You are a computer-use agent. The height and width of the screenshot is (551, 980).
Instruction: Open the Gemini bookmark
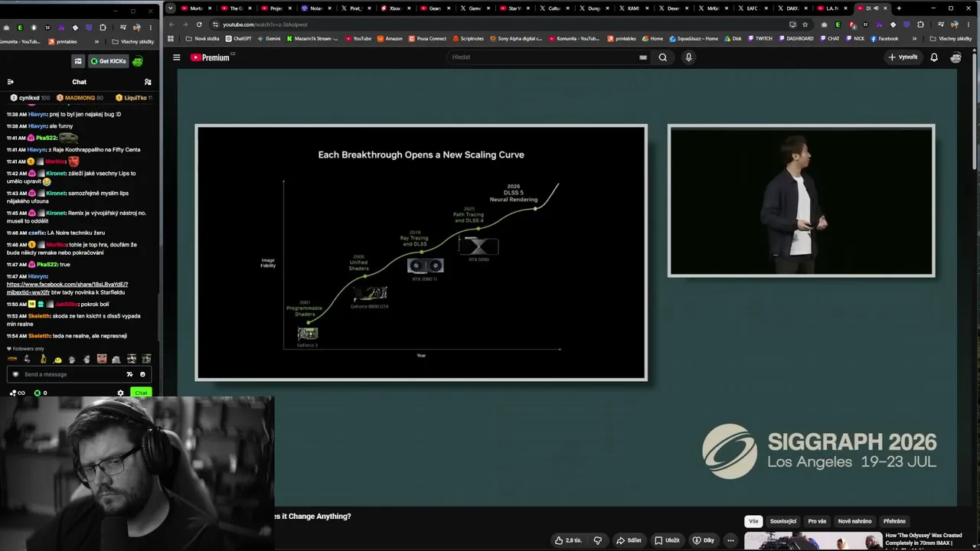pyautogui.click(x=268, y=38)
